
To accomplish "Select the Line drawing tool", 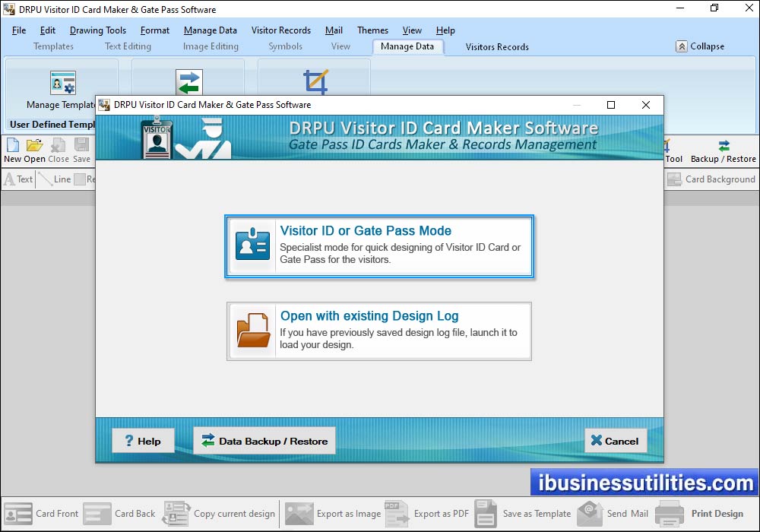I will 55,179.
